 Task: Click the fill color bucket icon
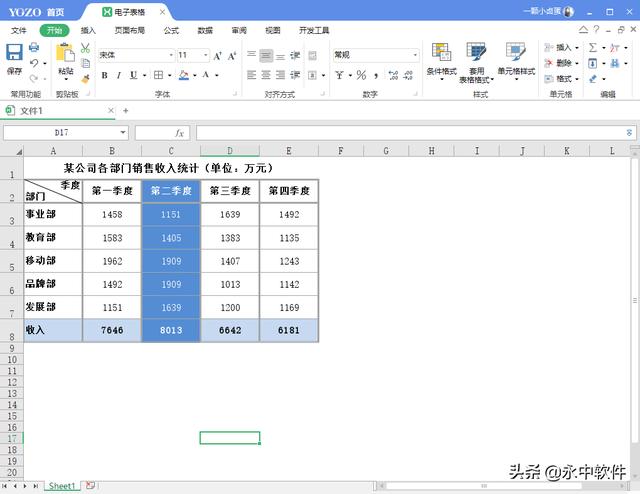pyautogui.click(x=186, y=75)
